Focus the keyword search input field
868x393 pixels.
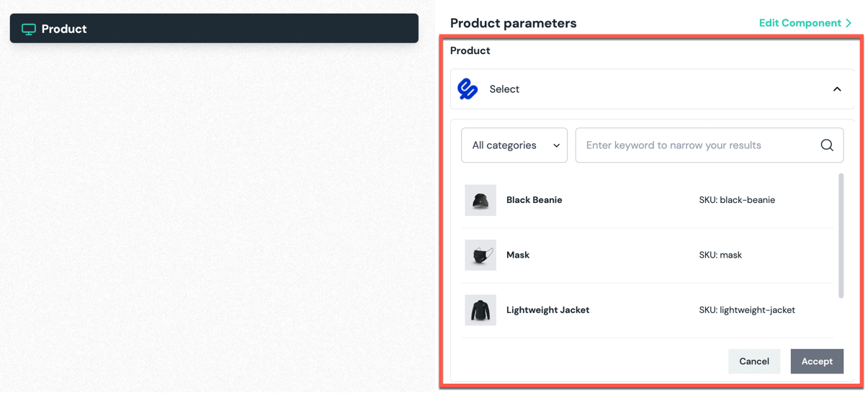695,145
